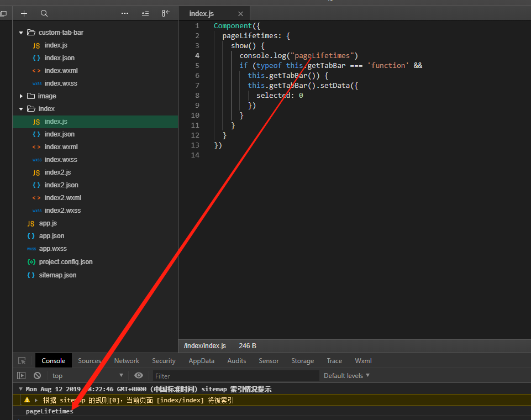
Task: Open the top context dropdown in the console
Action: click(x=87, y=376)
